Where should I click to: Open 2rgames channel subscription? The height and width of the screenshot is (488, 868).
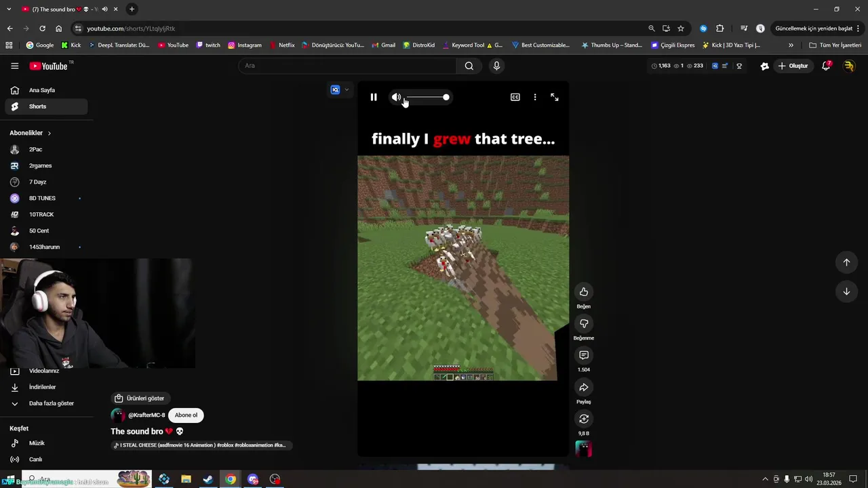(46, 165)
